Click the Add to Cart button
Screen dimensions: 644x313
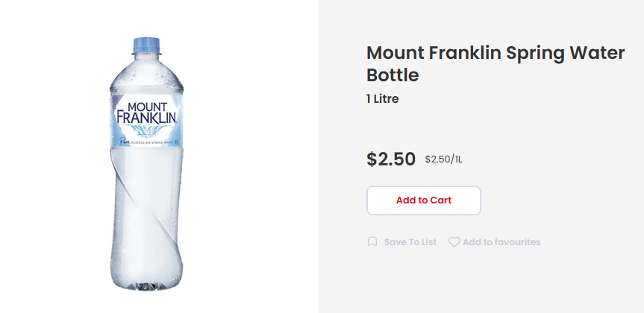423,200
